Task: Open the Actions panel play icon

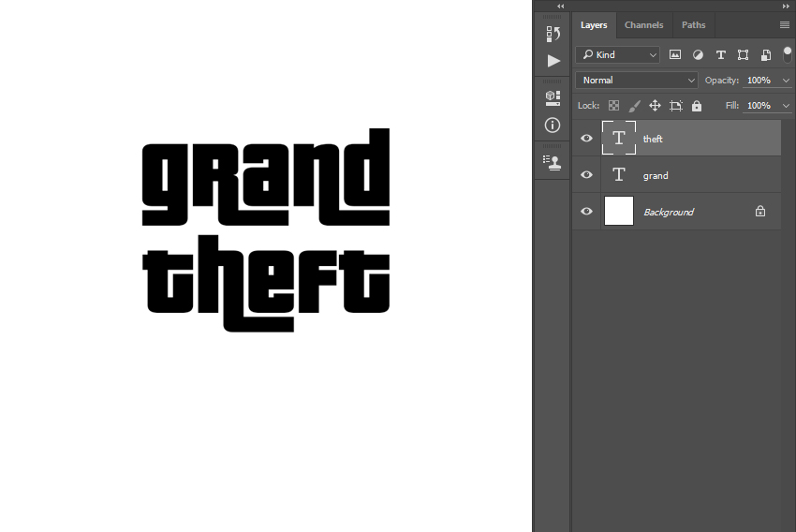Action: (553, 61)
